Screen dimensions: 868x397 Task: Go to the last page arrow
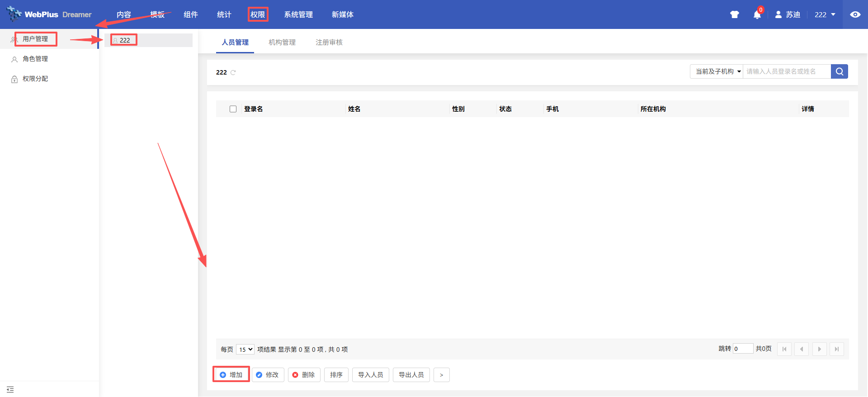[x=836, y=349]
